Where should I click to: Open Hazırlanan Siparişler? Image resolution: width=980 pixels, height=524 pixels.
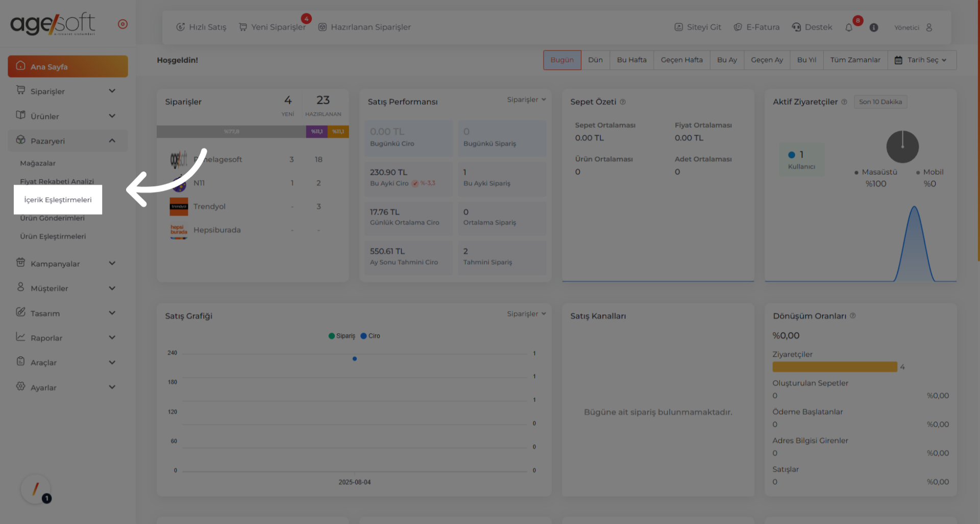pos(364,27)
